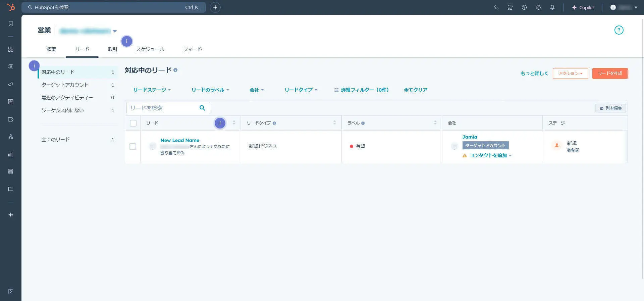This screenshot has width=644, height=301.
Task: Open the account profile dropdown menu
Action: [x=624, y=7]
